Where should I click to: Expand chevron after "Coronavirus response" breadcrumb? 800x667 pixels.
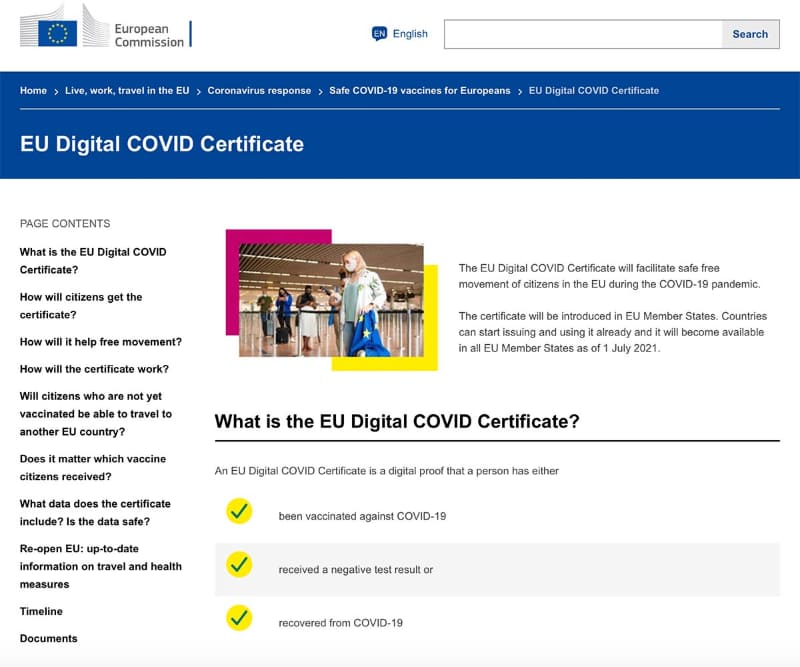[318, 90]
